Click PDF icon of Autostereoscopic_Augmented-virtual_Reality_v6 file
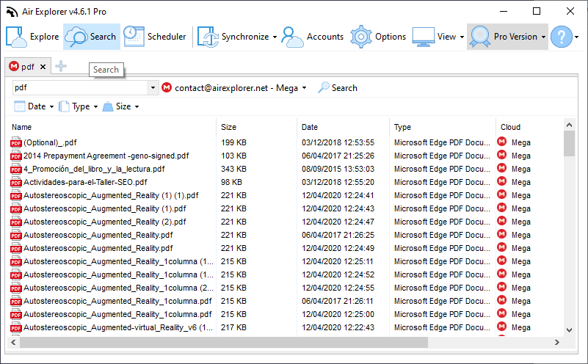This screenshot has width=588, height=364. point(16,327)
